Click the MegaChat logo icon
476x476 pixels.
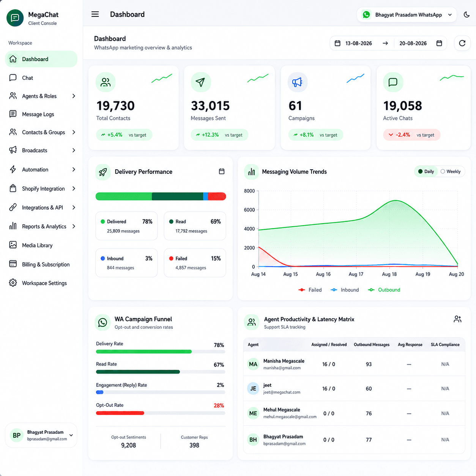(15, 18)
